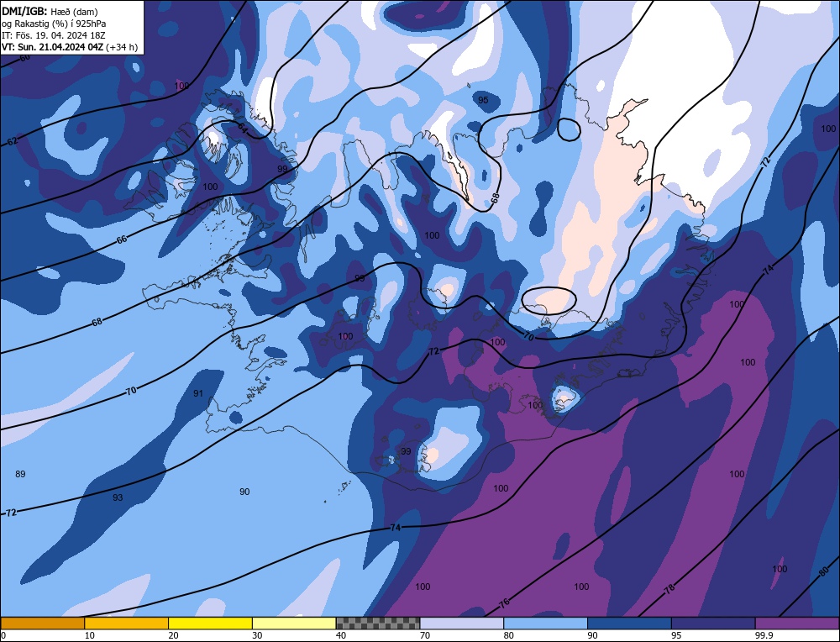The height and width of the screenshot is (642, 840).
Task: Click the "10" legend scale label
Action: tap(90, 635)
